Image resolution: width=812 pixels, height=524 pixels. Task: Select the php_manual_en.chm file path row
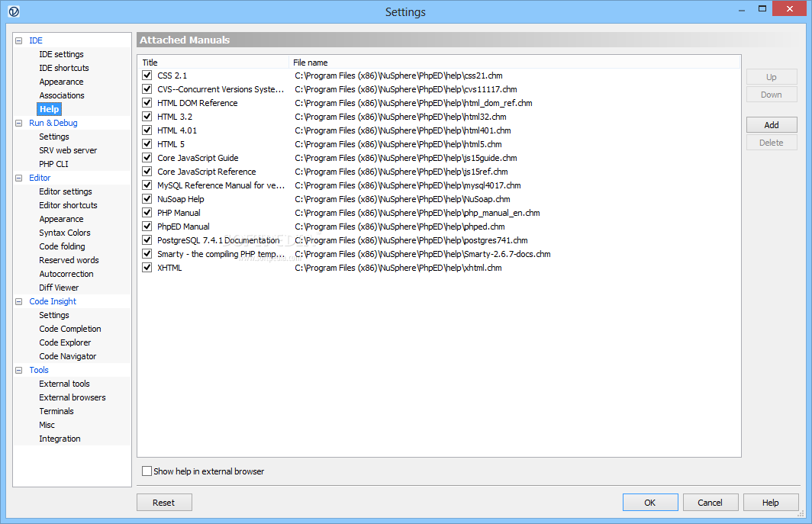[x=417, y=213]
